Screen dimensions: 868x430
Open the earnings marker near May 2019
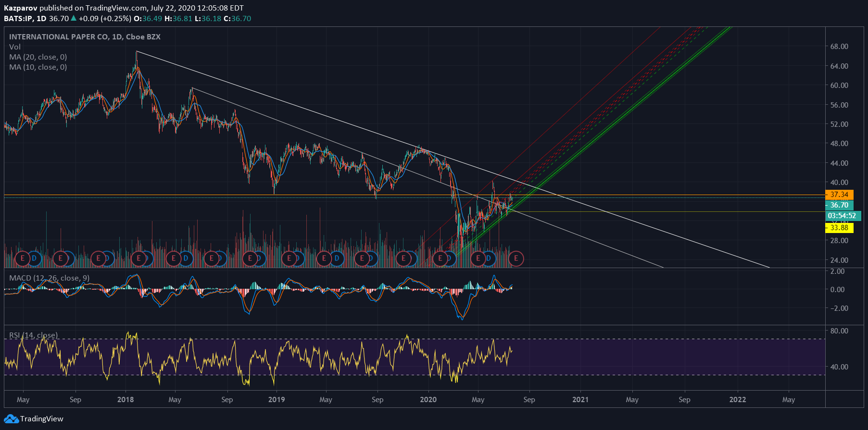tap(325, 258)
